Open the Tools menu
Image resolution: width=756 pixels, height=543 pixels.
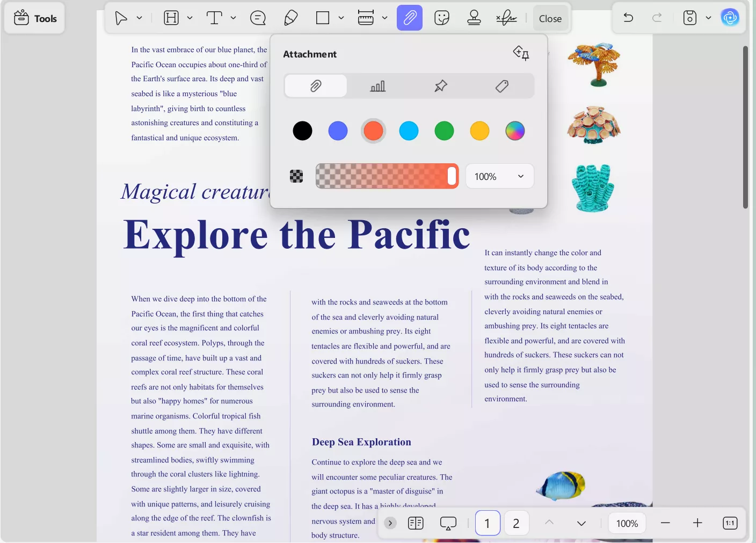35,18
